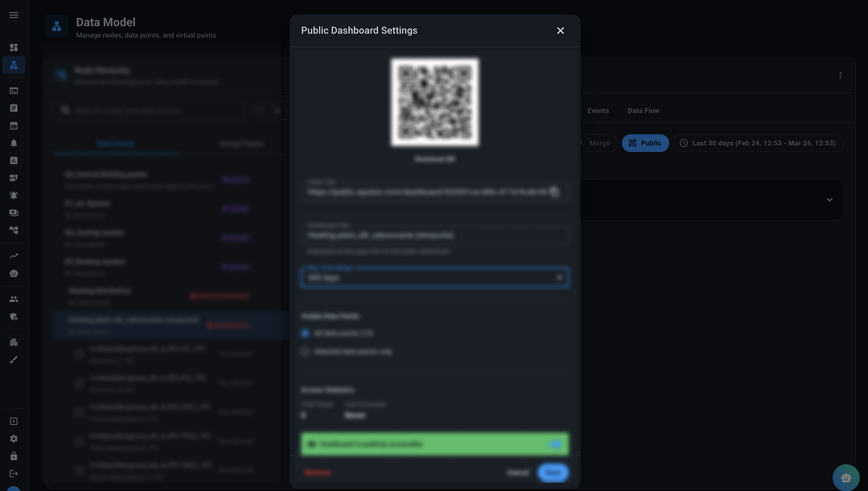Switch to the Events tab

click(598, 111)
